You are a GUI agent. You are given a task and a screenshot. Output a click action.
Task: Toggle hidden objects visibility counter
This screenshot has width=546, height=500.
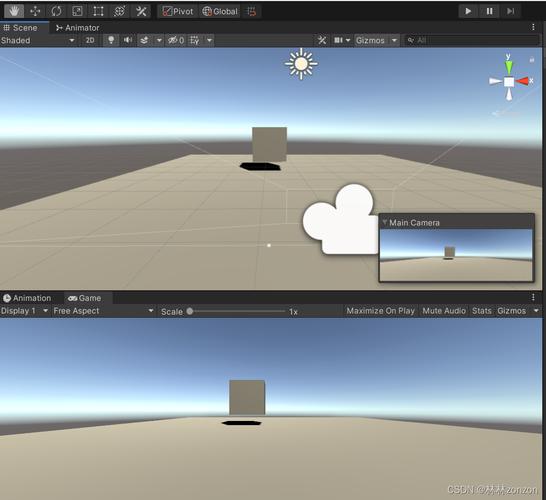tap(176, 40)
